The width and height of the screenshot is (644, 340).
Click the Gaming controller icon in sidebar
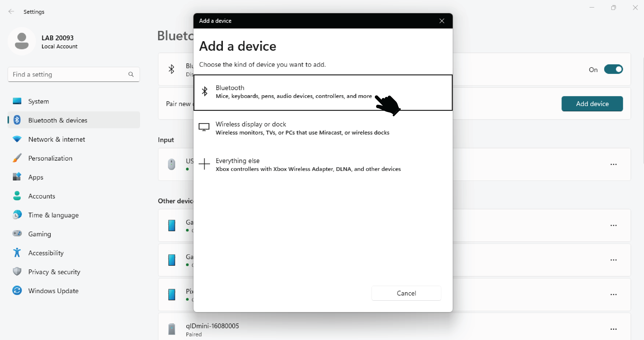click(x=17, y=234)
